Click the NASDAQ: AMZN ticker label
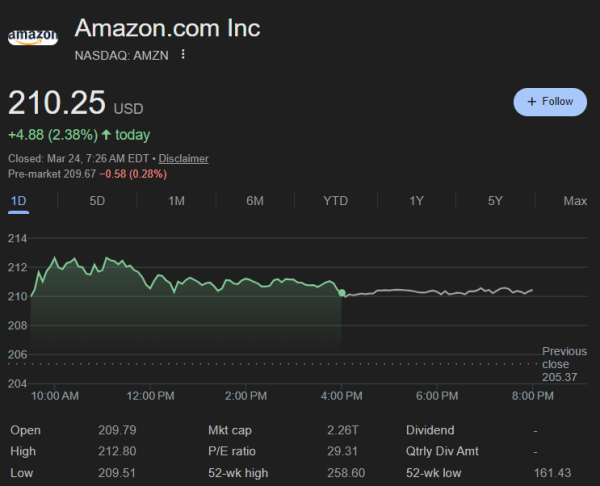Screen dimensions: 600x486 pos(124,55)
